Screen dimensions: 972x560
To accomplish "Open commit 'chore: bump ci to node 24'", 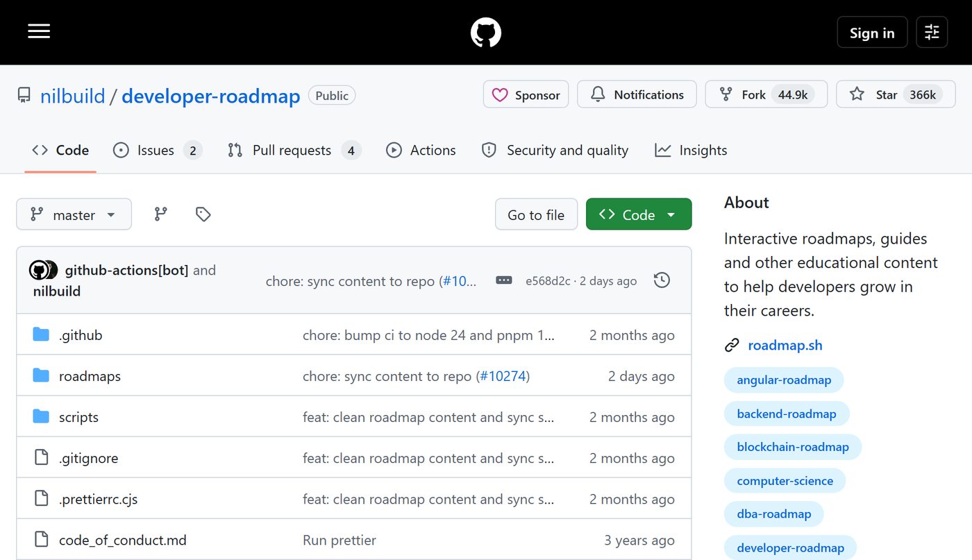I will (428, 335).
